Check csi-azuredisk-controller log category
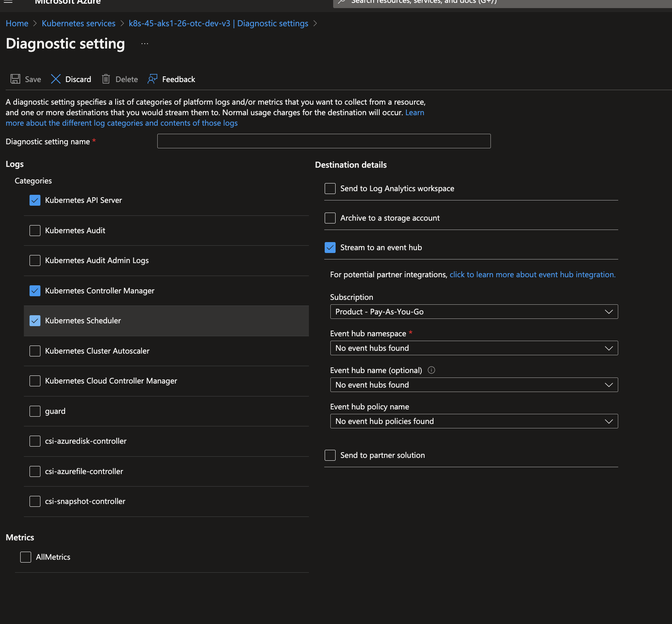The image size is (672, 624). pyautogui.click(x=35, y=441)
